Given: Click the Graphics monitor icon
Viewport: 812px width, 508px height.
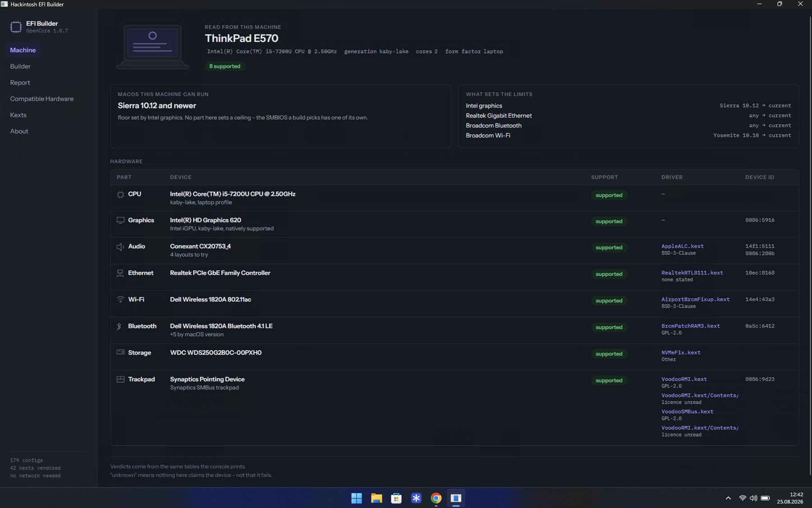Looking at the screenshot, I should (120, 220).
